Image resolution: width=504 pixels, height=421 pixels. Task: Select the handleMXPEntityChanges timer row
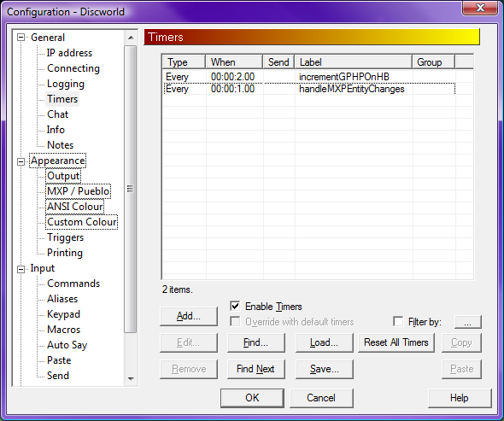(309, 89)
